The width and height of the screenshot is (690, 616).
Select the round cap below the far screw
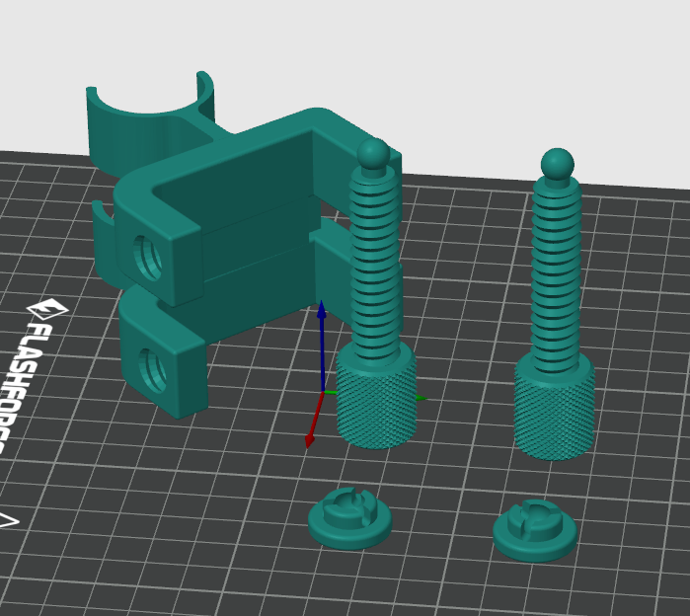[x=535, y=530]
